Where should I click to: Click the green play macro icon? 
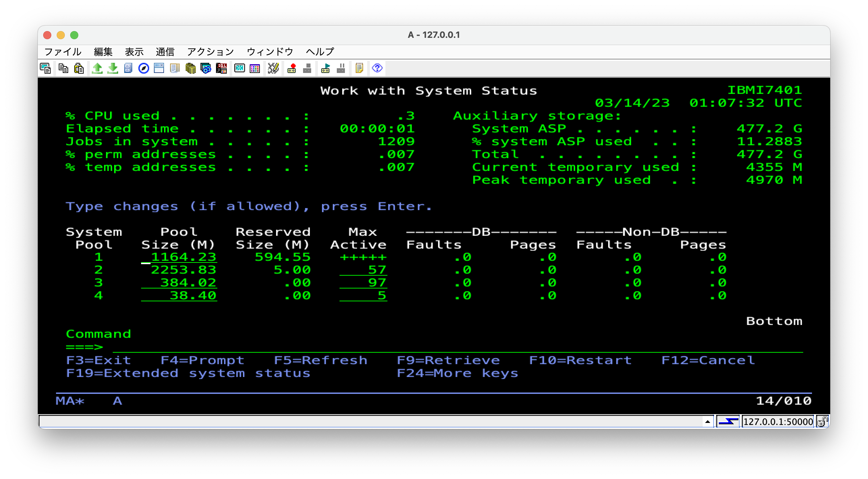point(325,68)
